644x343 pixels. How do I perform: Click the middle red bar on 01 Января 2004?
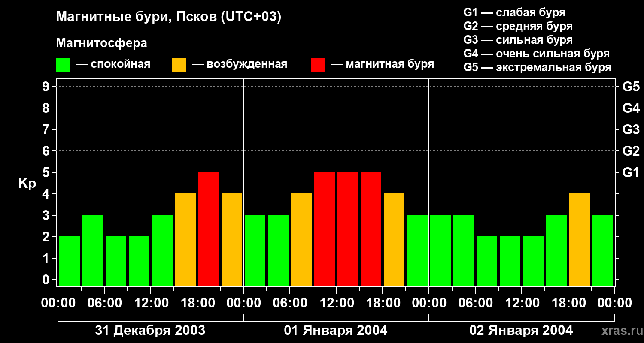pyautogui.click(x=348, y=229)
